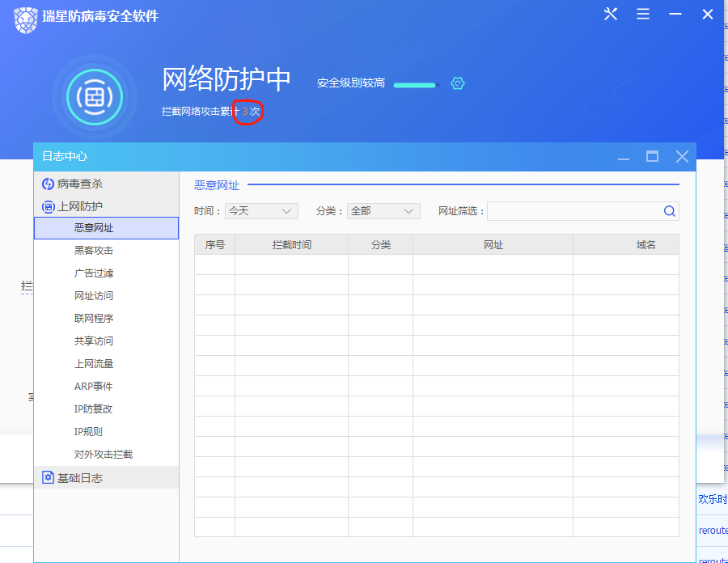Click the 拦截时间 column header

point(291,245)
